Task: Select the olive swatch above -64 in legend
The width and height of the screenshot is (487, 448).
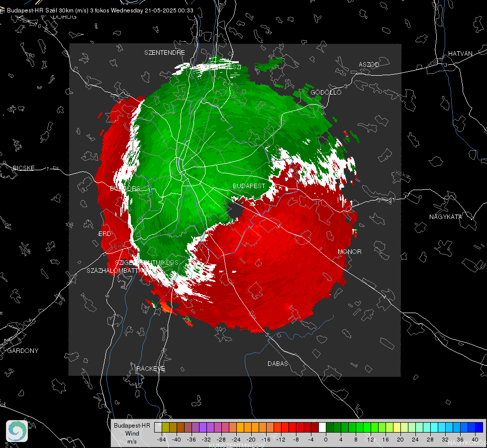Action: click(165, 427)
